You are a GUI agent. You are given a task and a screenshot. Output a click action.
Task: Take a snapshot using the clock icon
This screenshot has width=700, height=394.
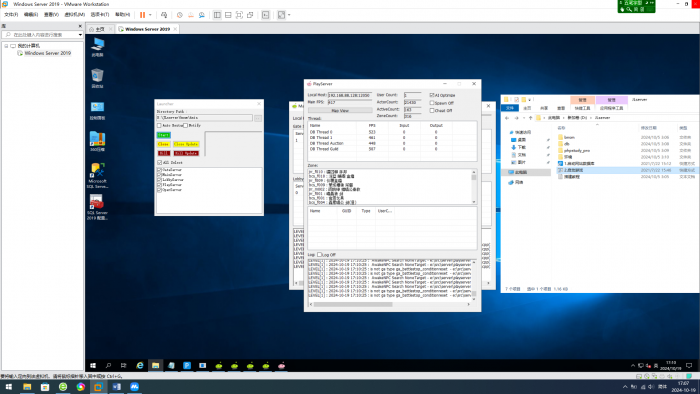tap(179, 15)
